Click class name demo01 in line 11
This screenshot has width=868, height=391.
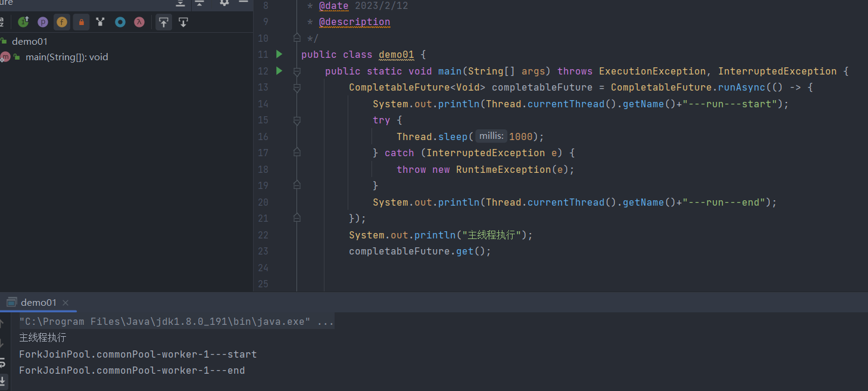(x=396, y=55)
